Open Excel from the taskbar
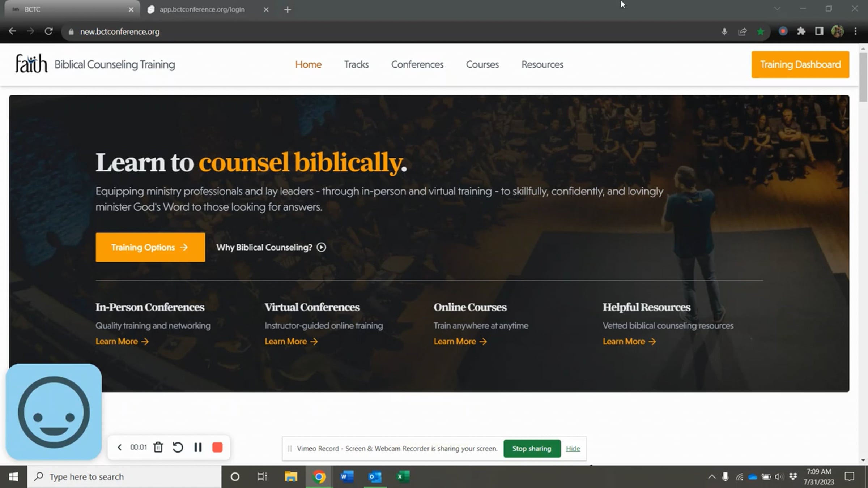 (x=403, y=477)
